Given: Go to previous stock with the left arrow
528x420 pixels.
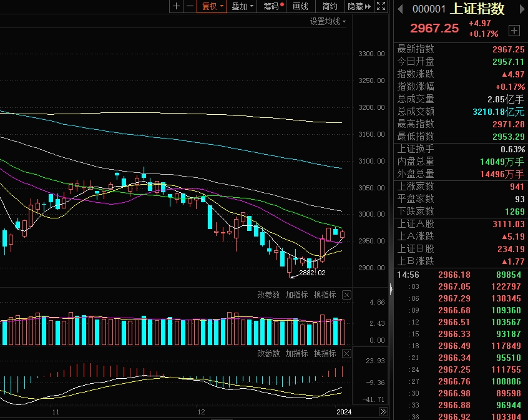Looking at the screenshot, I should tap(399, 9).
